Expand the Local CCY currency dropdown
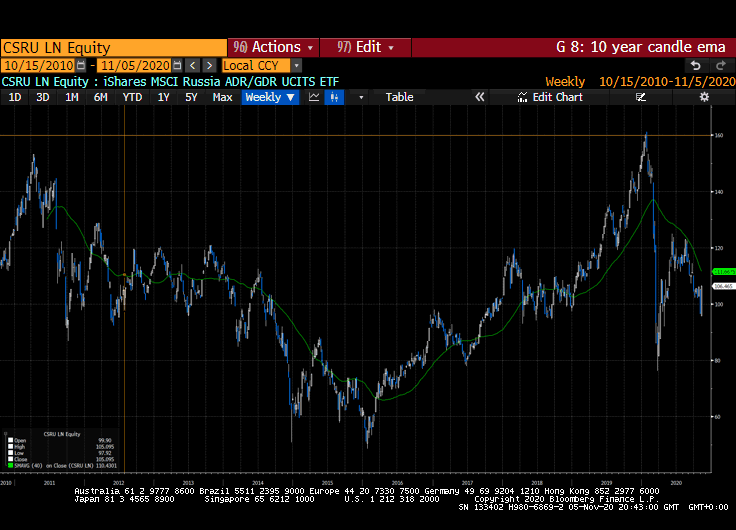 pyautogui.click(x=296, y=65)
